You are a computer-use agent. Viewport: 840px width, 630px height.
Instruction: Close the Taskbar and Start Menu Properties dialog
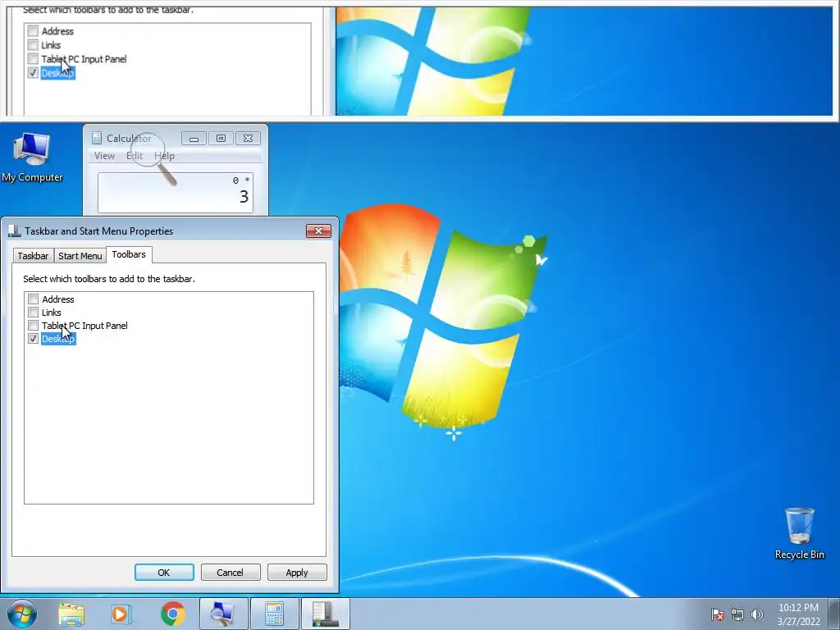319,231
